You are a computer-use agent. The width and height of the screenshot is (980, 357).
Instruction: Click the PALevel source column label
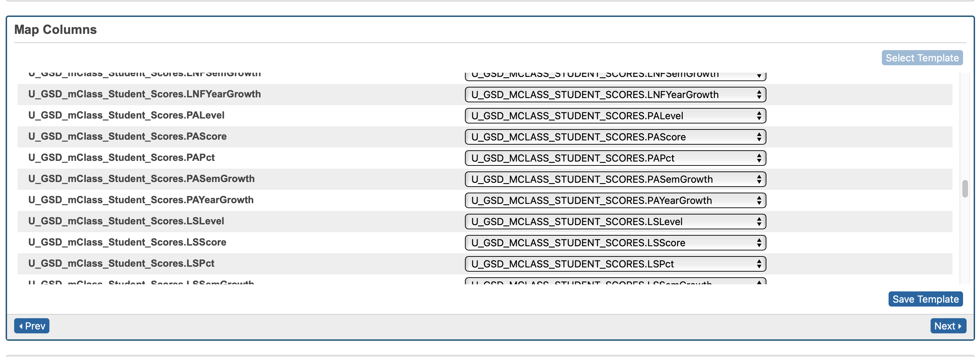pos(126,115)
